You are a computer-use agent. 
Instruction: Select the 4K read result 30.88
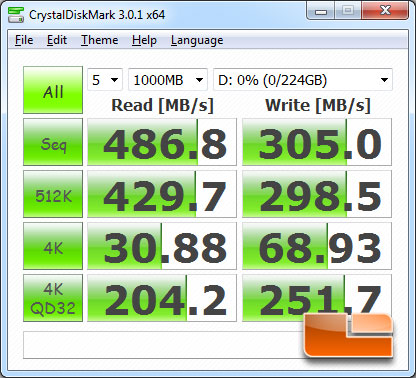pyautogui.click(x=162, y=246)
